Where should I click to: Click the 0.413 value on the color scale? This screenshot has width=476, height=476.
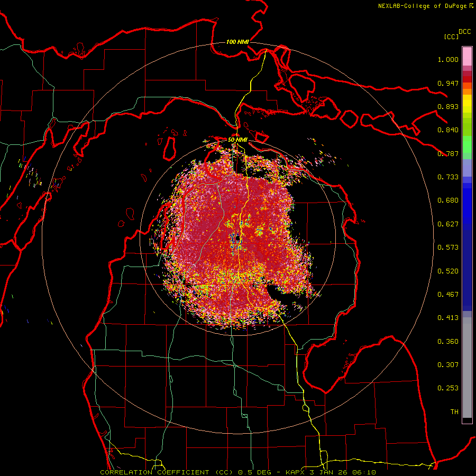coord(448,318)
